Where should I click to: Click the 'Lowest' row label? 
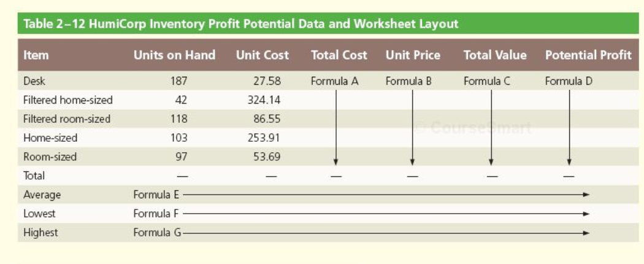39,214
